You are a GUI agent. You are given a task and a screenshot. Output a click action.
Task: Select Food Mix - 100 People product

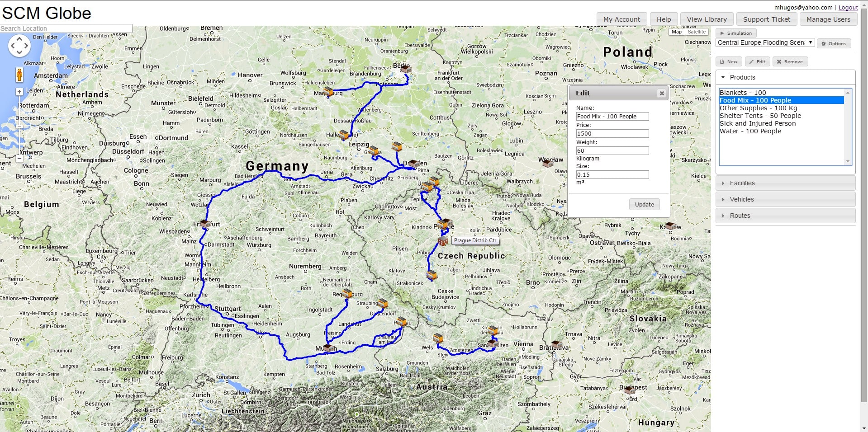[x=782, y=100]
